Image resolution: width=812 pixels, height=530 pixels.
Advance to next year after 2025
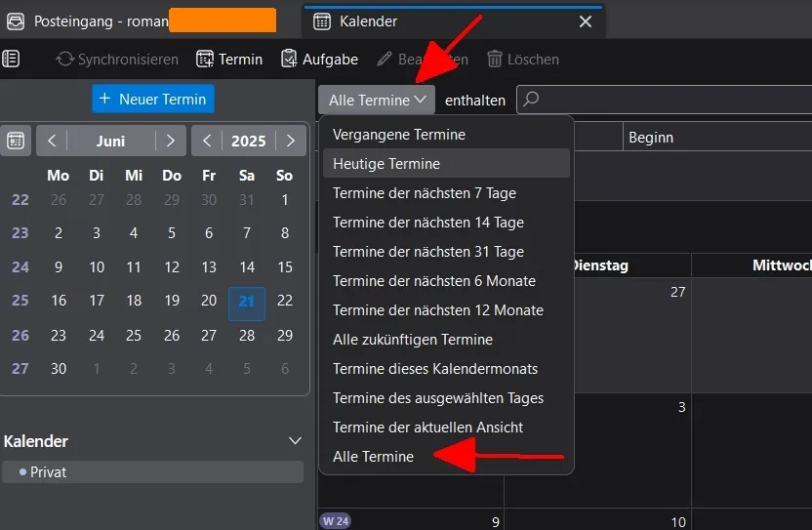[291, 141]
